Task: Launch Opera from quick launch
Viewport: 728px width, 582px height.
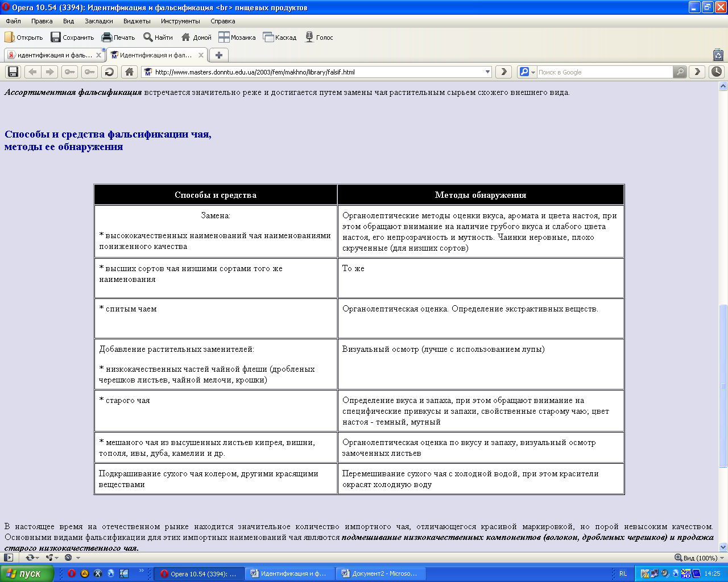Action: [72, 573]
